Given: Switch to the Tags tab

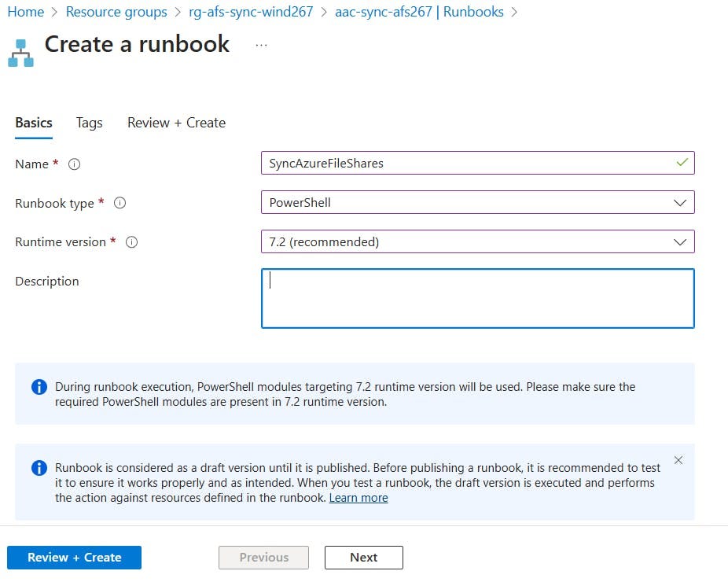Looking at the screenshot, I should (89, 123).
